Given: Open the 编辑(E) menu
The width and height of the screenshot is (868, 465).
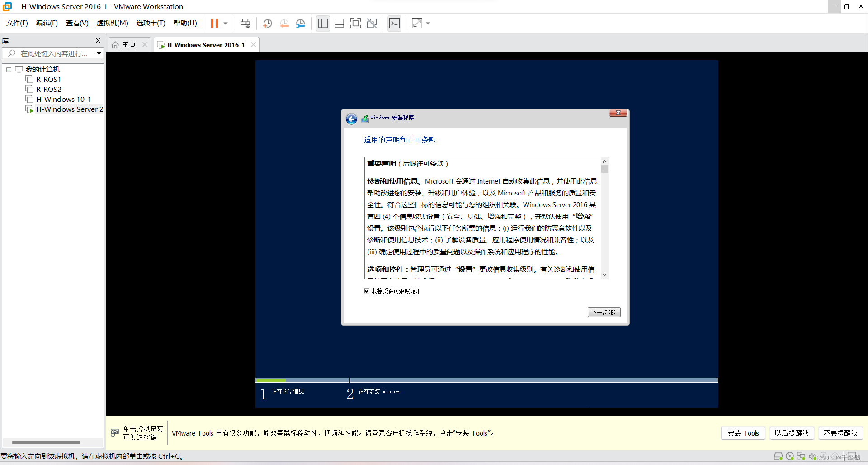Looking at the screenshot, I should pos(47,23).
